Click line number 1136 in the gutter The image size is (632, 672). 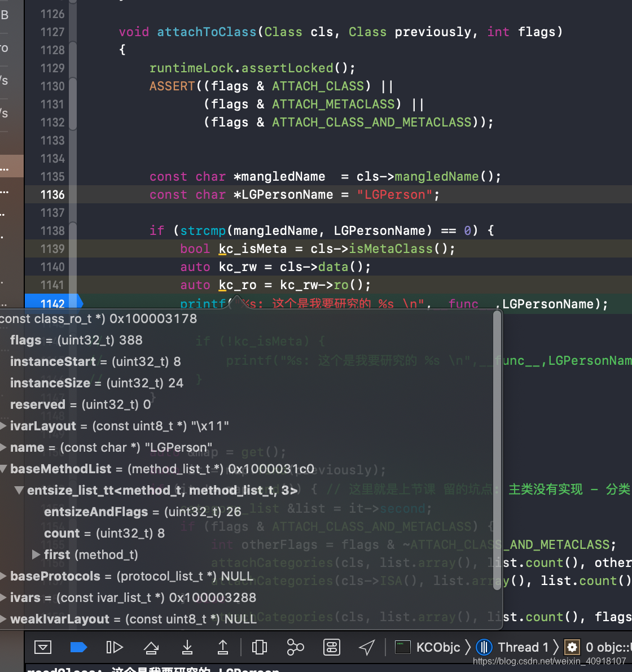pos(52,195)
